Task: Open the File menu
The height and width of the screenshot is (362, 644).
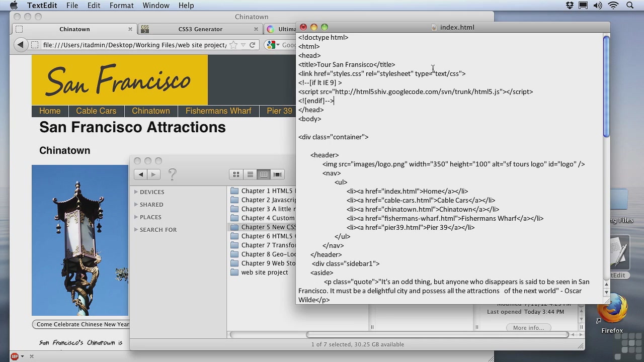Action: (x=72, y=6)
